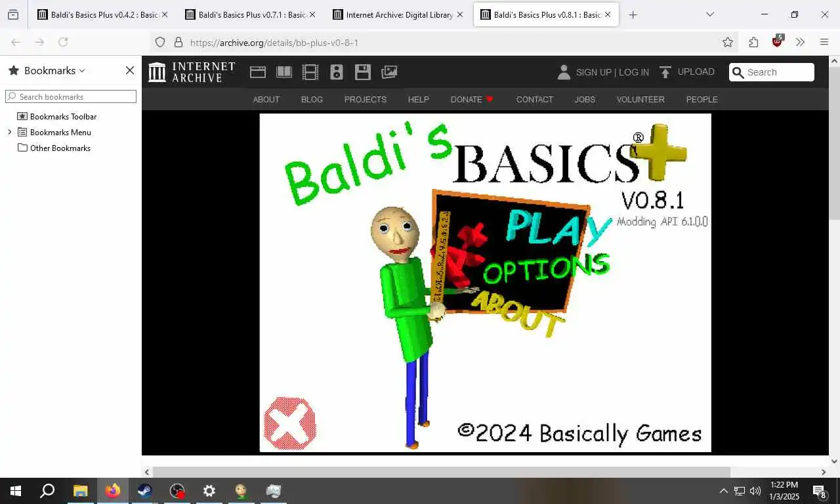Open the PROJECTS menu item
This screenshot has height=504, width=840.
click(x=366, y=99)
